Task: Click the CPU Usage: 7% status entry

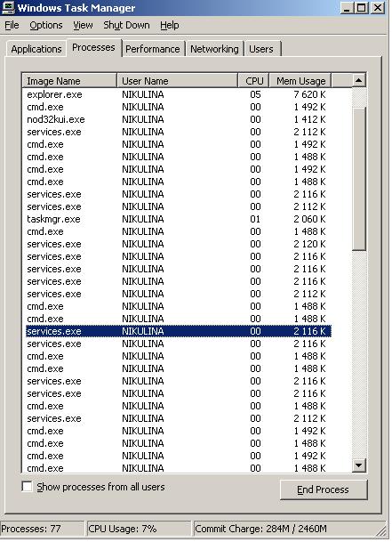Action: pyautogui.click(x=139, y=529)
